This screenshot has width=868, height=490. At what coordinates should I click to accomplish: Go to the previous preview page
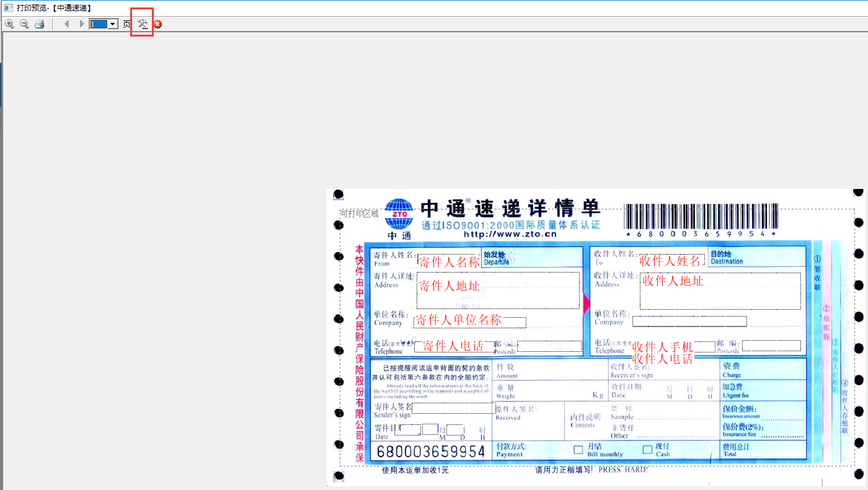pos(66,24)
